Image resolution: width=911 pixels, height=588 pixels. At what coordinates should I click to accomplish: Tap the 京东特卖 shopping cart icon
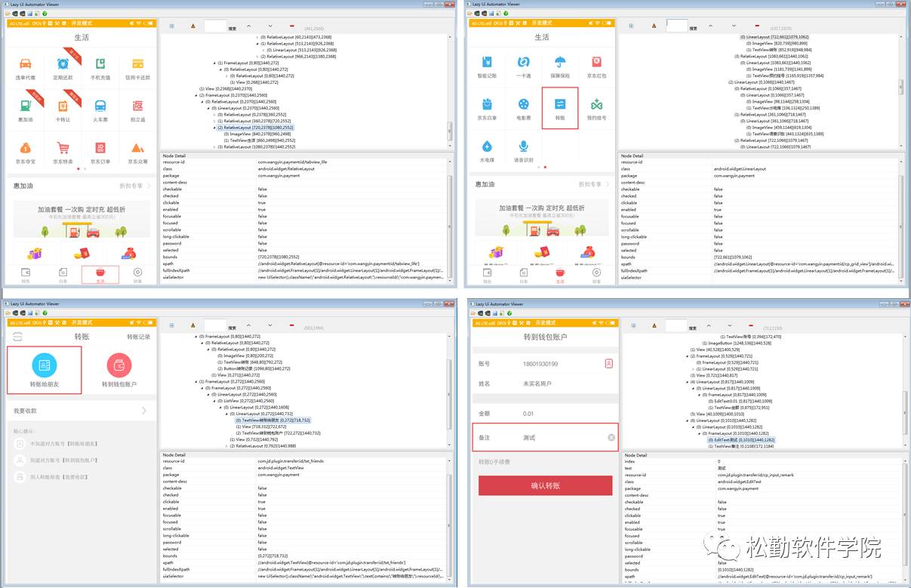[63, 148]
